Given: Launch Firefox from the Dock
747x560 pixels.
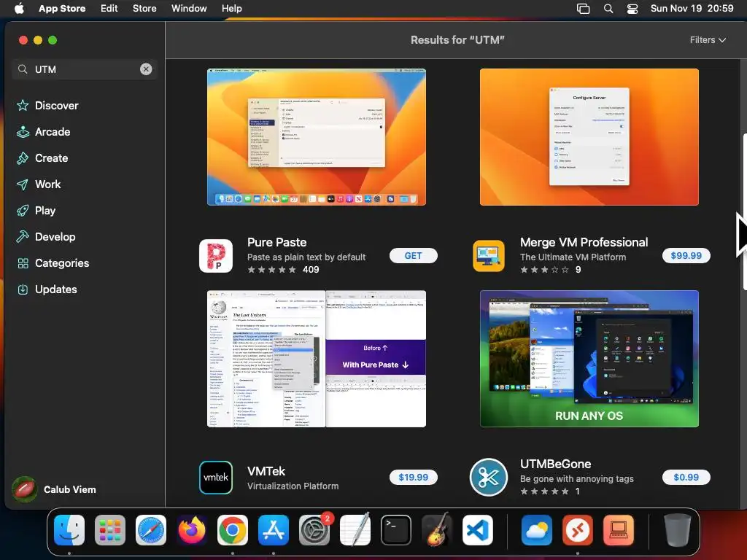Looking at the screenshot, I should [192, 530].
